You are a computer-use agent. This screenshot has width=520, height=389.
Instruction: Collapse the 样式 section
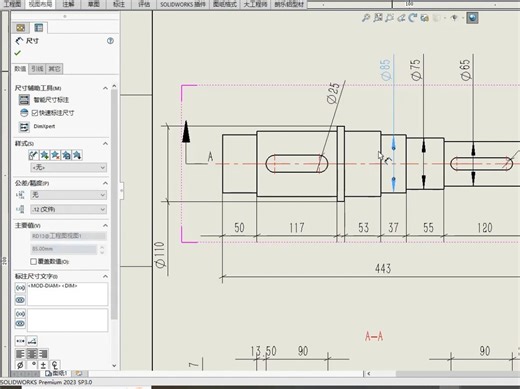tap(105, 144)
